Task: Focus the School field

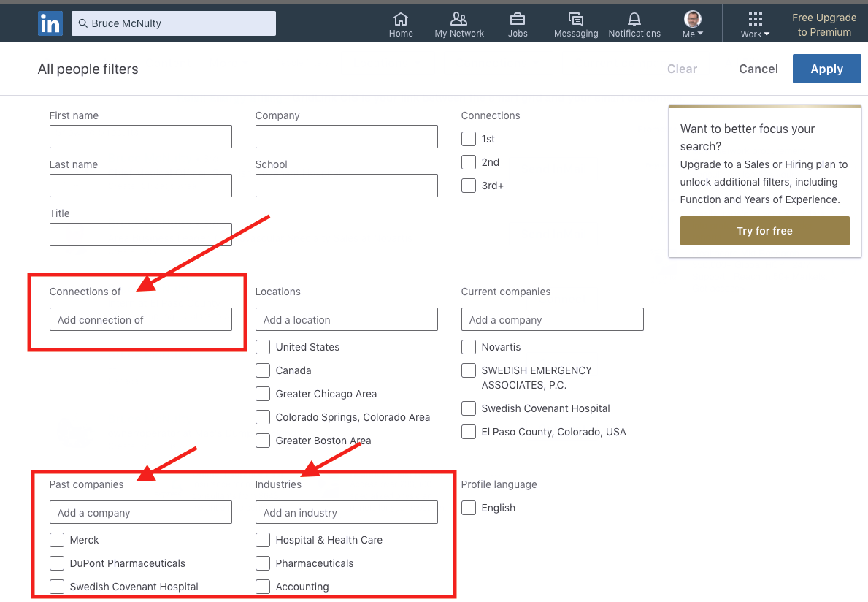Action: (347, 186)
